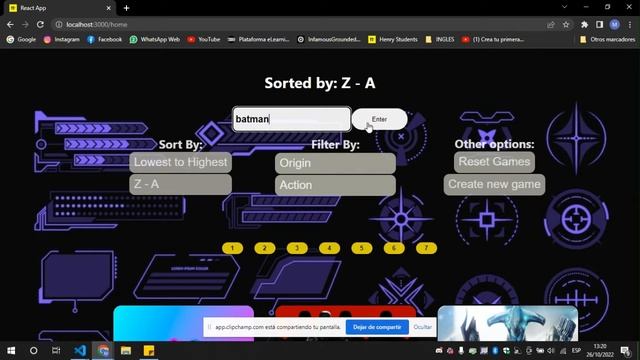640x360 pixels.
Task: Click the volume icon in system tray
Action: click(551, 351)
